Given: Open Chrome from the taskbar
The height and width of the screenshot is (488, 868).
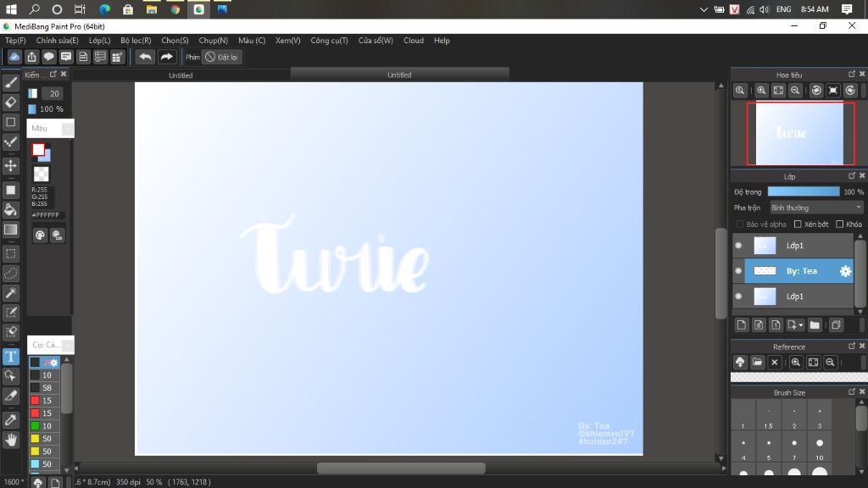Looking at the screenshot, I should pyautogui.click(x=175, y=9).
